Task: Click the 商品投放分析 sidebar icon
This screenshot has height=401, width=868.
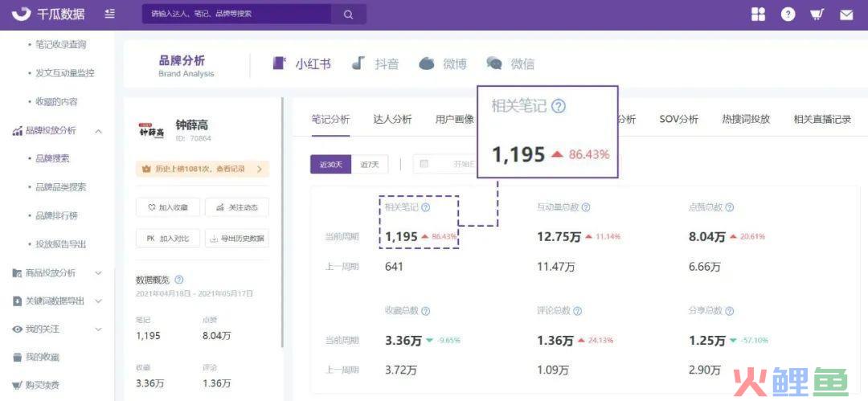Action: pos(17,273)
